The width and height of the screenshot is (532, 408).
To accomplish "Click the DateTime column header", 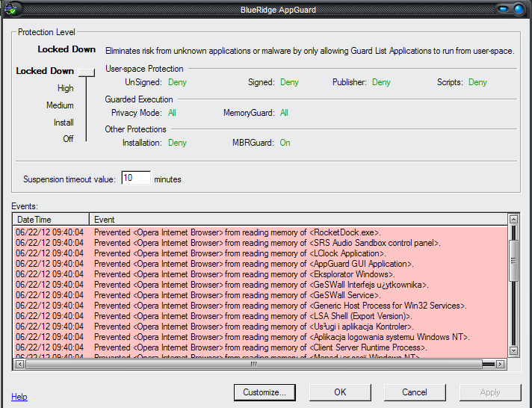I will pyautogui.click(x=51, y=220).
